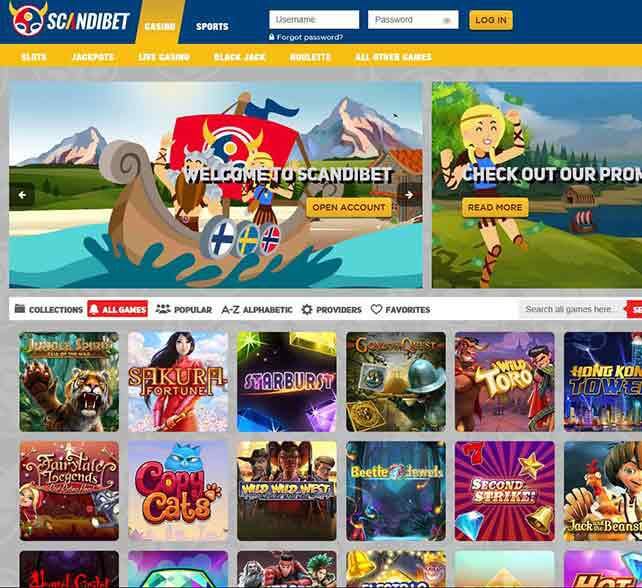Viewport: 642px width, 588px height.
Task: Open the Live Casino menu
Action: click(164, 57)
